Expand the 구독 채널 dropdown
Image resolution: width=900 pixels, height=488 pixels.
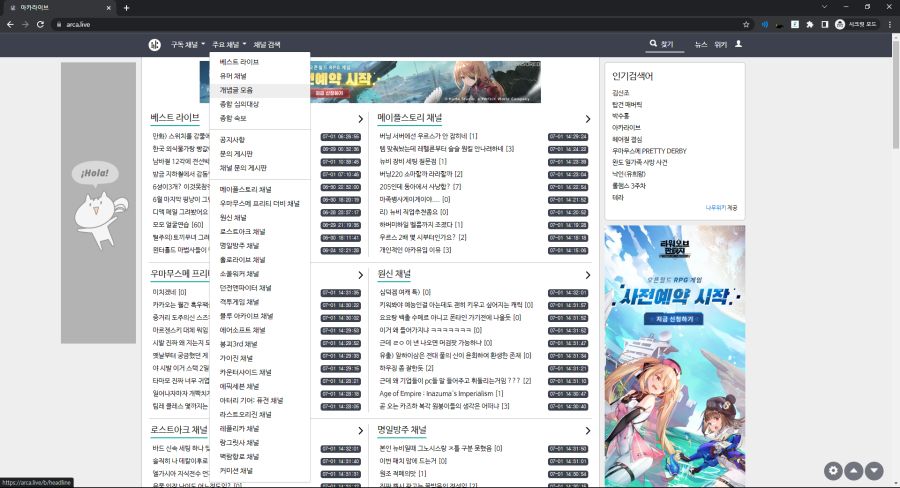click(187, 44)
